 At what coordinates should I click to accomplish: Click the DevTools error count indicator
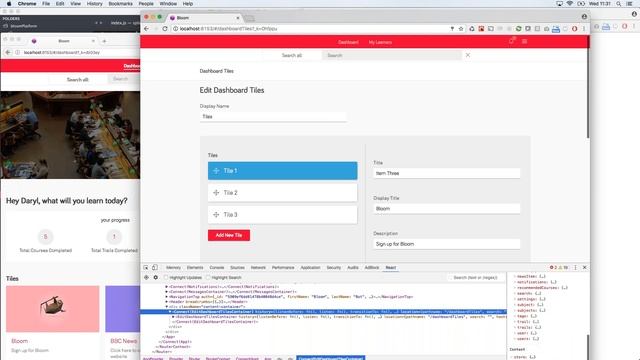(553, 268)
